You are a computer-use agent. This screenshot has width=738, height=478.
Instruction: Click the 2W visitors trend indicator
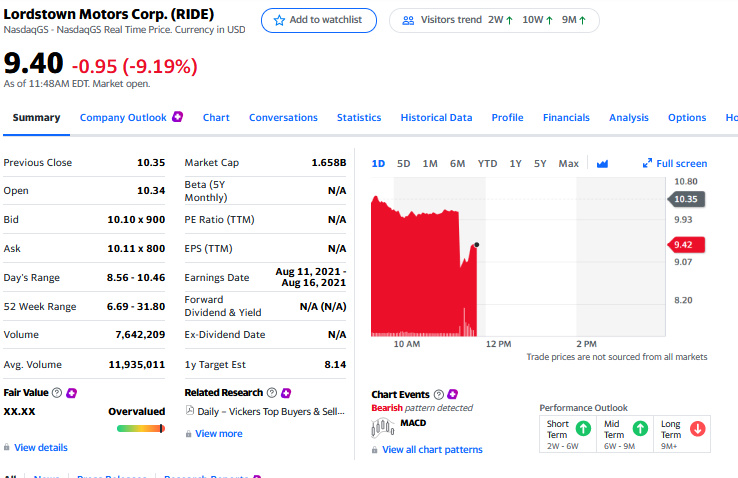(x=500, y=20)
